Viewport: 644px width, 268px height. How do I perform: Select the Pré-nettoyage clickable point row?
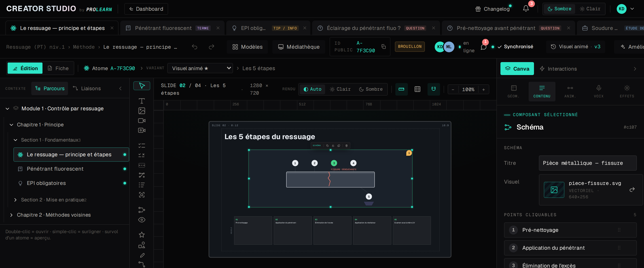[570, 230]
